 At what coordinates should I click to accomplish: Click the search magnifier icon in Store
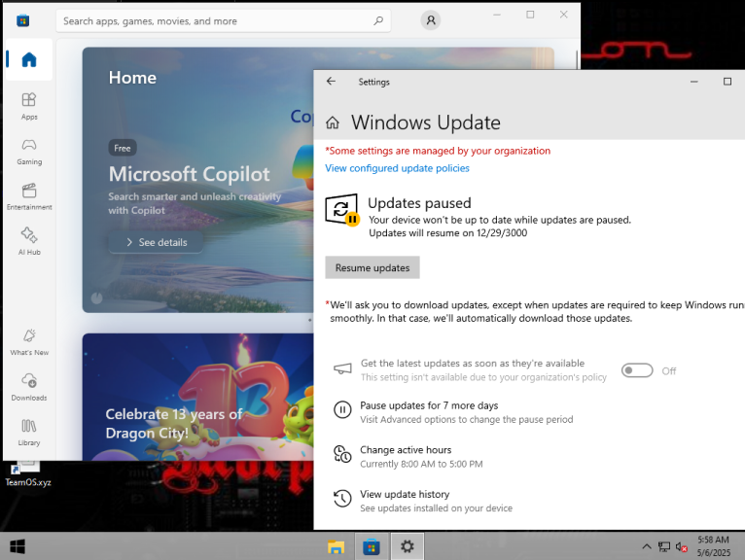pyautogui.click(x=378, y=20)
